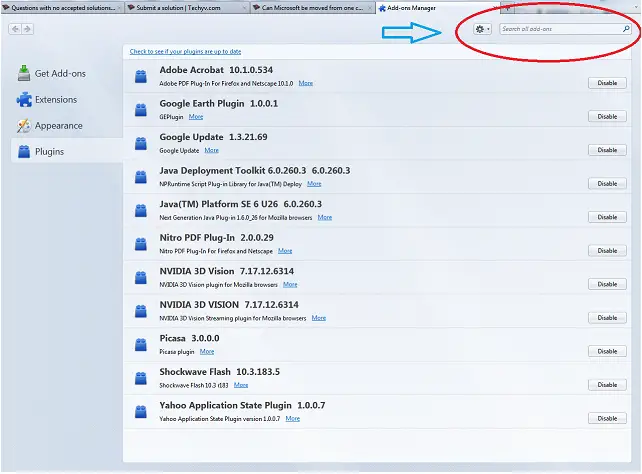Select Google Update 1.3.21.69 title
642x474 pixels.
[x=213, y=137]
